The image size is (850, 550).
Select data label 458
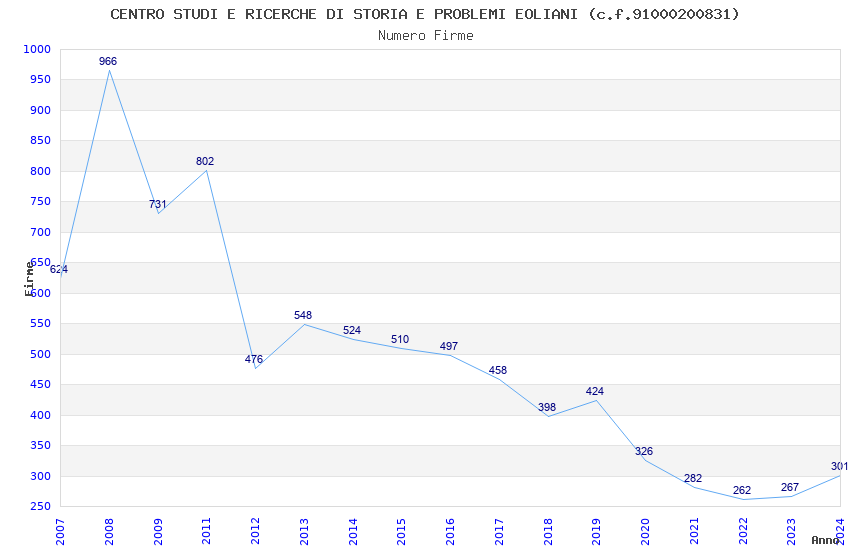(x=498, y=370)
